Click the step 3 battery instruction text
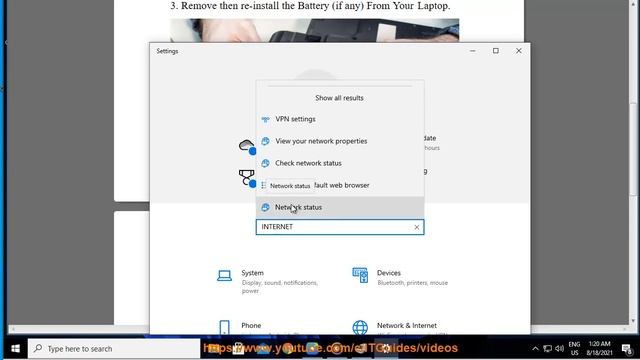This screenshot has height=360, width=640. (x=310, y=6)
